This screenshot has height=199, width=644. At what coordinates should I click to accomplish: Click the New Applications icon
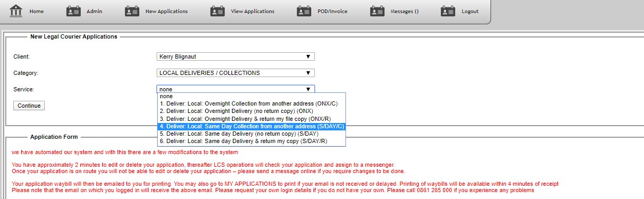click(132, 11)
